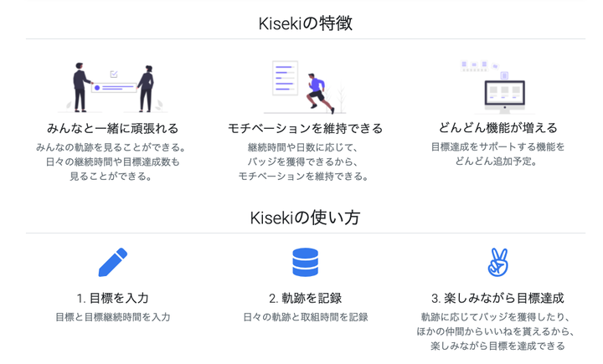Click the running man illustration
The image size is (603, 364).
[x=305, y=87]
